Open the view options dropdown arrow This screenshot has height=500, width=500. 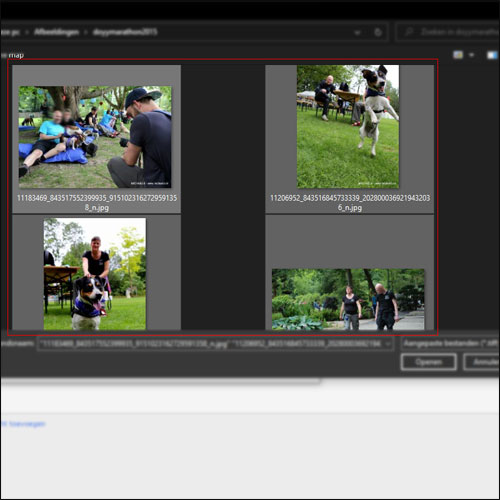(471, 55)
